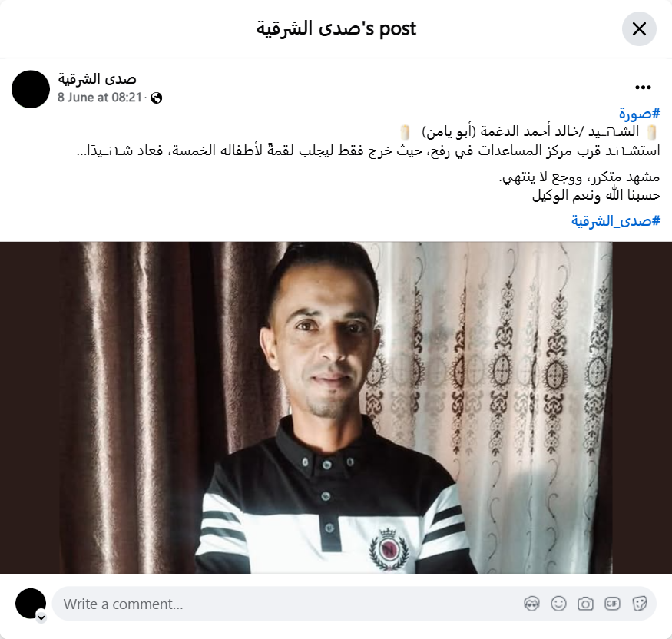Viewport: 672px width, 639px height.
Task: Open the three-dot post options menu
Action: coord(643,88)
